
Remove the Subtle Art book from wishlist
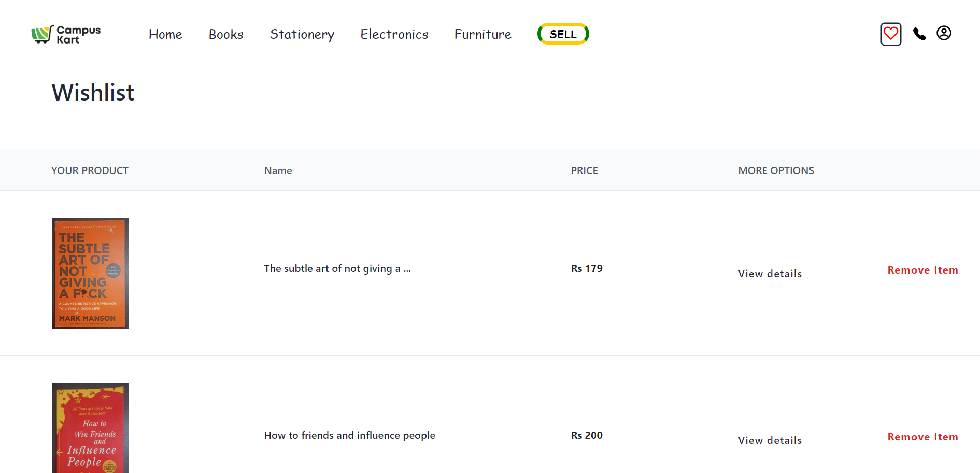tap(922, 270)
